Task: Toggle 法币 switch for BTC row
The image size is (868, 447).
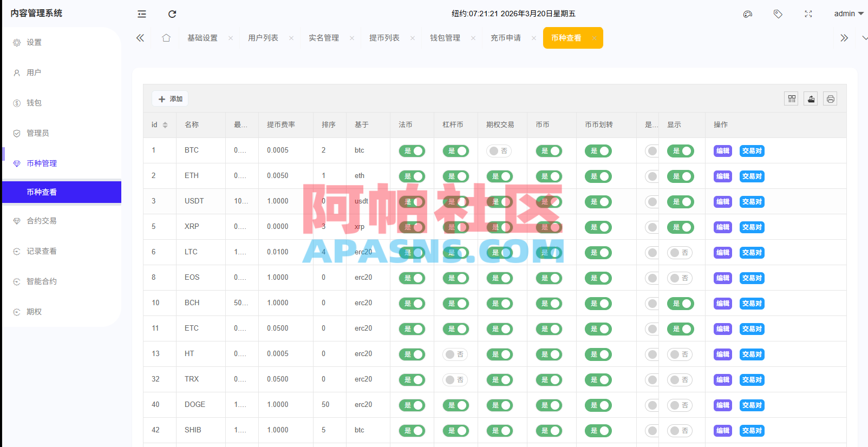Action: [412, 151]
